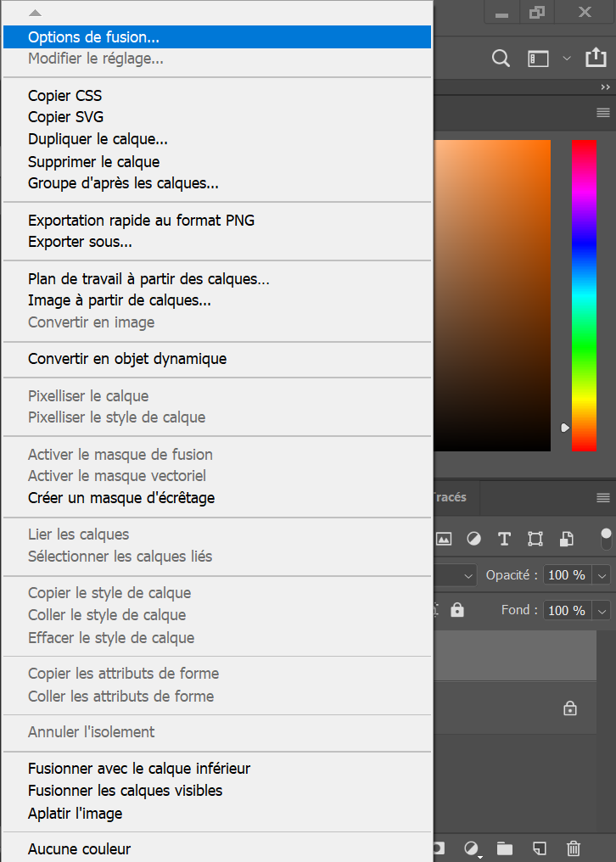Filter layers by shape icon
This screenshot has height=862, width=616.
coord(535,539)
